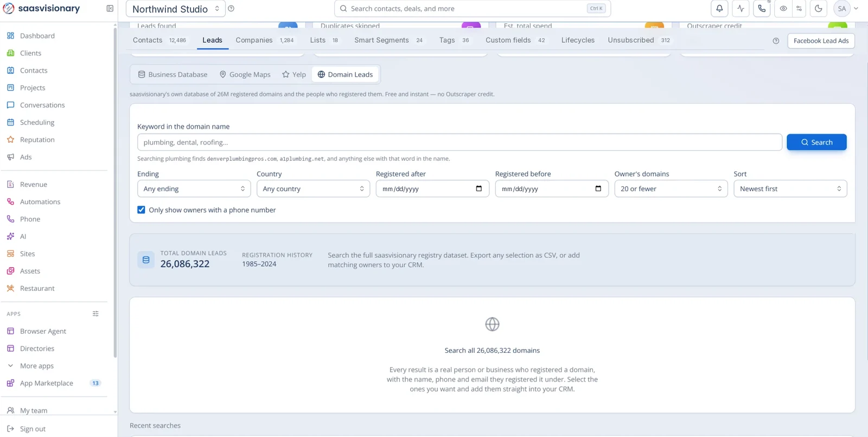Screen dimensions: 868x437
Task: Open the Unsubscribed tab
Action: (x=640, y=40)
